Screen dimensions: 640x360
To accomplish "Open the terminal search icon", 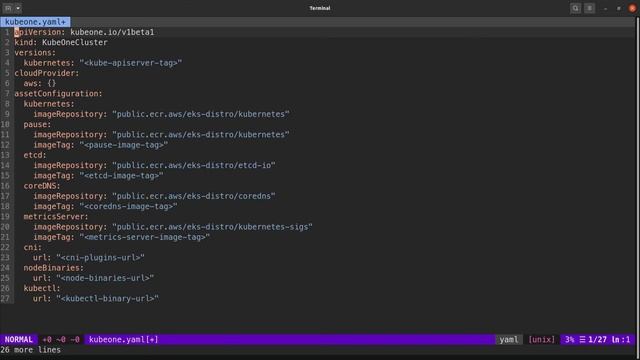I will (x=576, y=8).
